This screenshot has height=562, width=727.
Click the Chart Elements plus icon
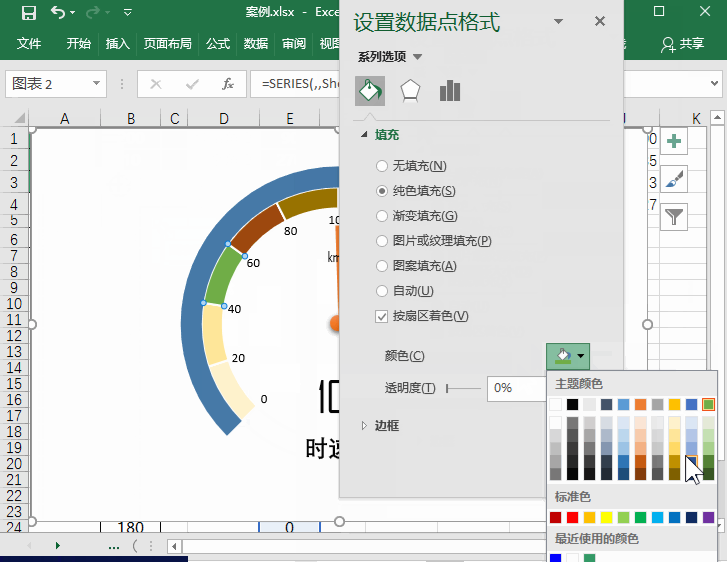pyautogui.click(x=674, y=141)
